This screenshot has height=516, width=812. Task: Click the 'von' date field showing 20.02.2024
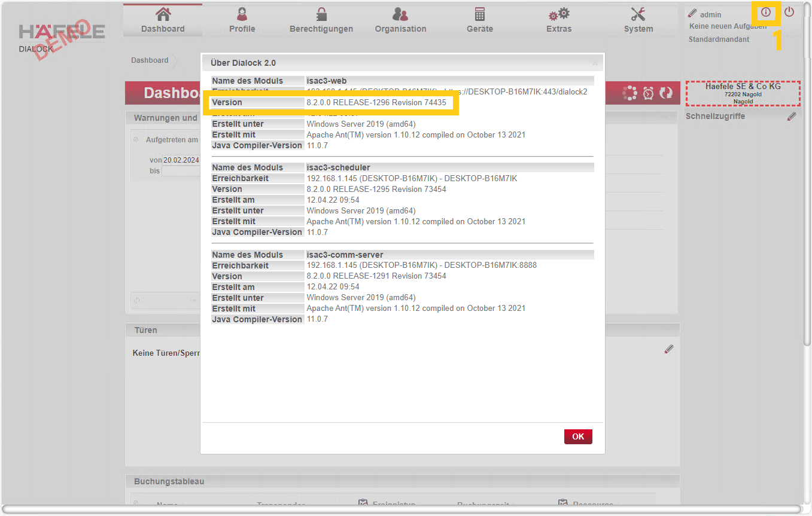[181, 160]
